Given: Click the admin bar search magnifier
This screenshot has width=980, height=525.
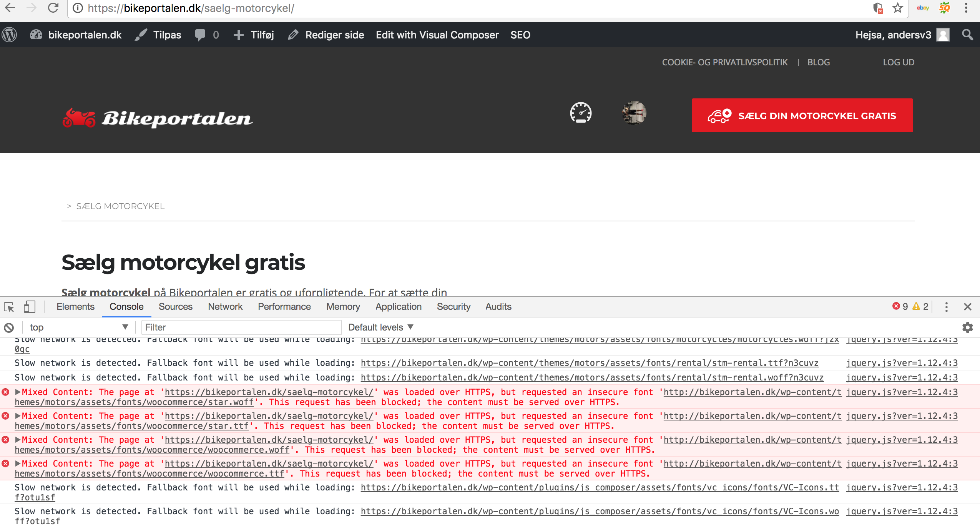Looking at the screenshot, I should point(967,35).
